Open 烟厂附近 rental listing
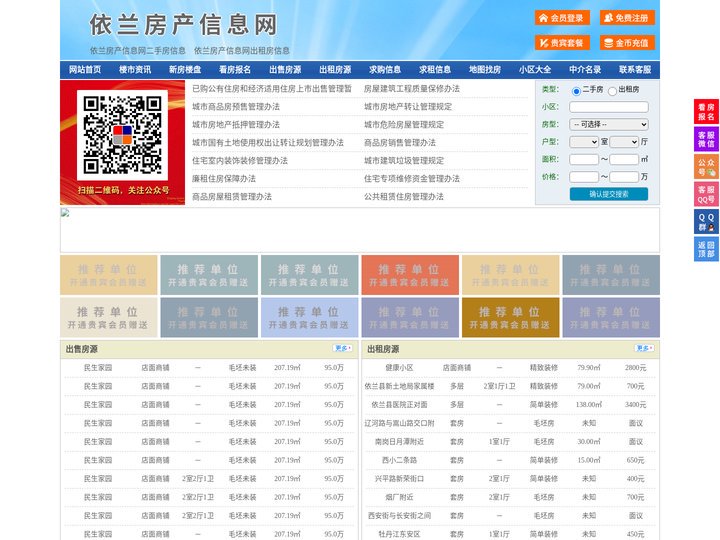The image size is (720, 540). (399, 497)
